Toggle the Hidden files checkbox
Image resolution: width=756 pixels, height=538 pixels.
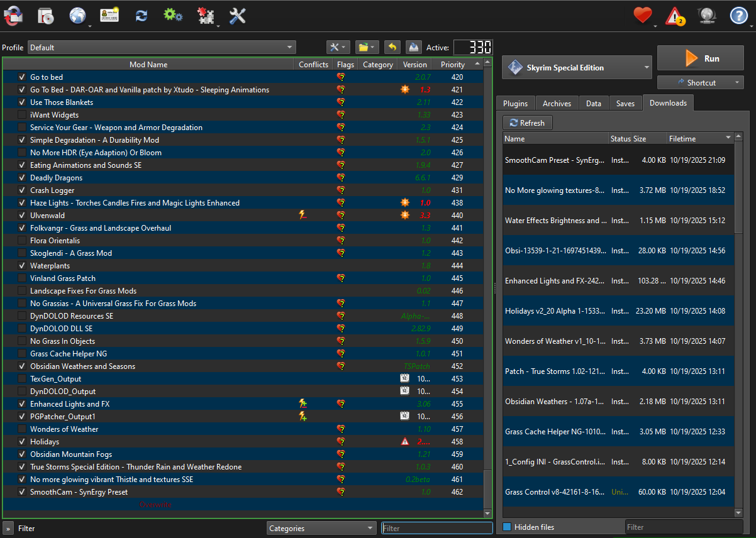point(507,527)
